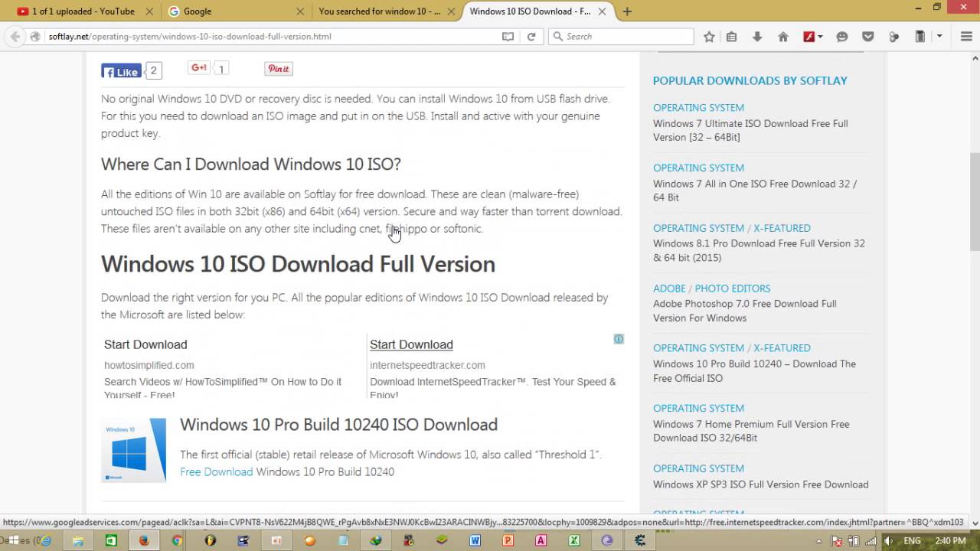Click the 2:40 PM taskbar clock
980x551 pixels.
pos(950,540)
